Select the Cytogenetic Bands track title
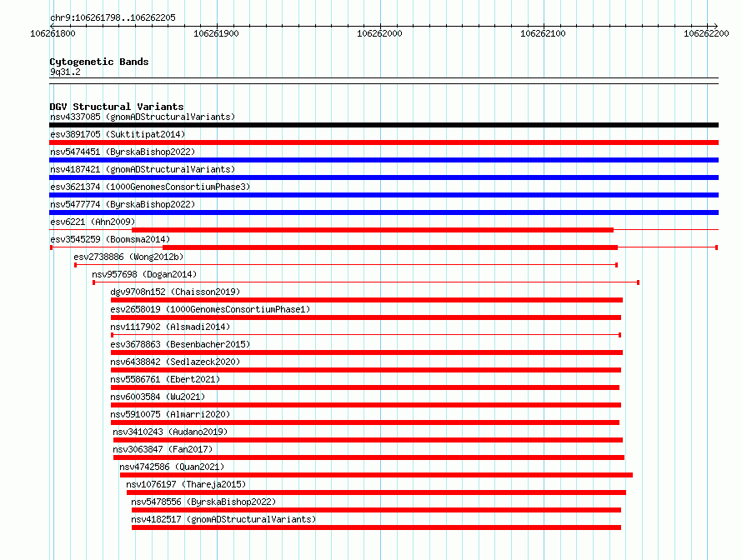The width and height of the screenshot is (742, 560). pyautogui.click(x=99, y=62)
